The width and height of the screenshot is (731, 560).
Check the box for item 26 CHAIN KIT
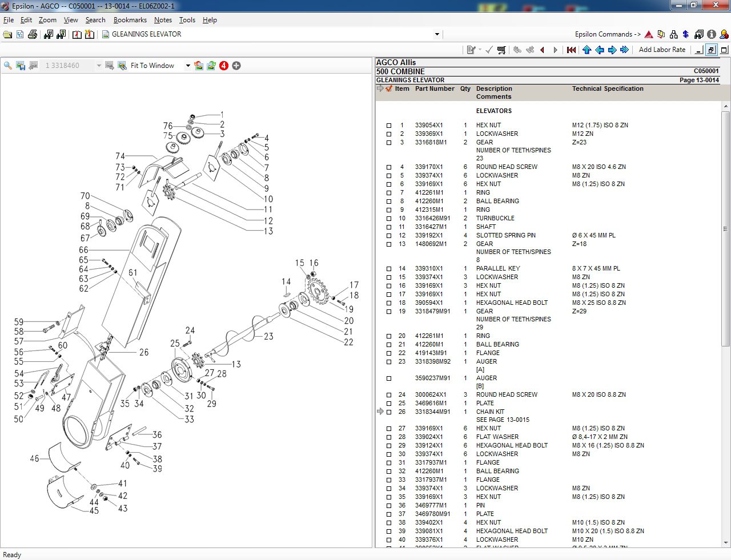point(389,412)
